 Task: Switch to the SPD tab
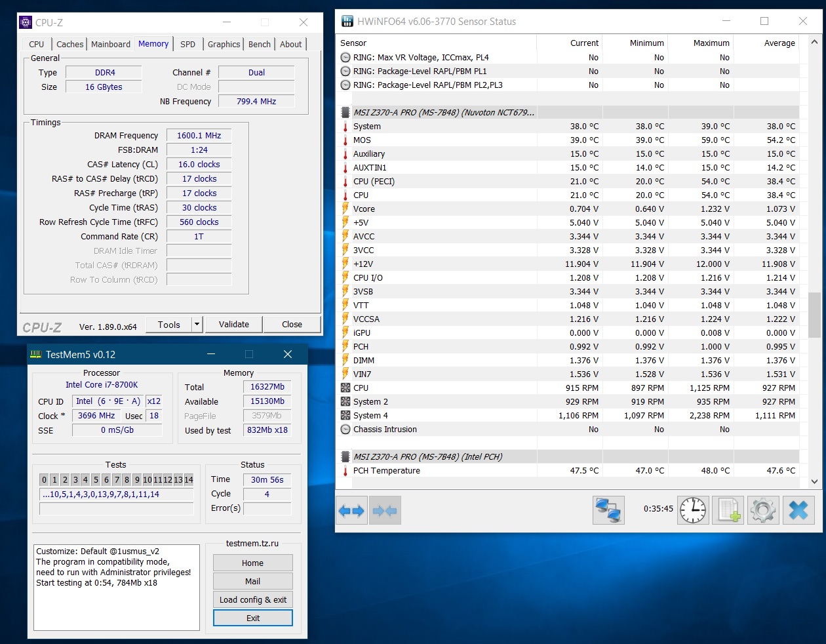click(187, 44)
